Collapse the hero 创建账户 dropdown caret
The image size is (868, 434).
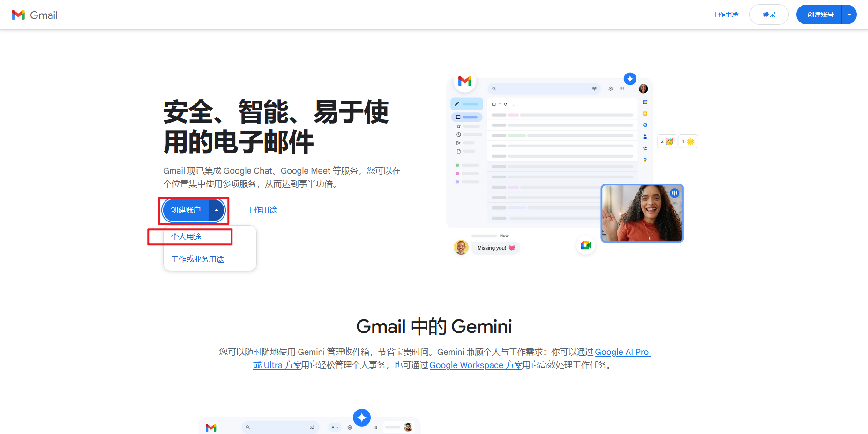(x=216, y=210)
